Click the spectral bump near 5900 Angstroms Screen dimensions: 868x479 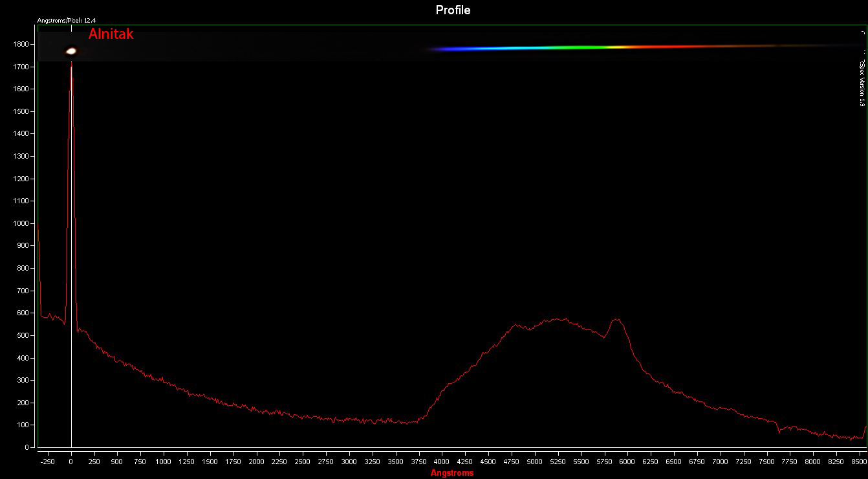coord(616,319)
